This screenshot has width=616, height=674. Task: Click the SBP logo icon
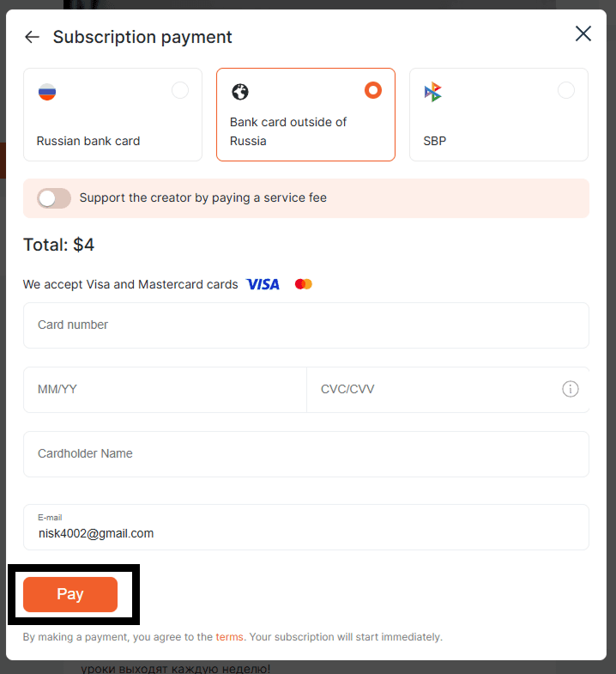click(x=433, y=92)
